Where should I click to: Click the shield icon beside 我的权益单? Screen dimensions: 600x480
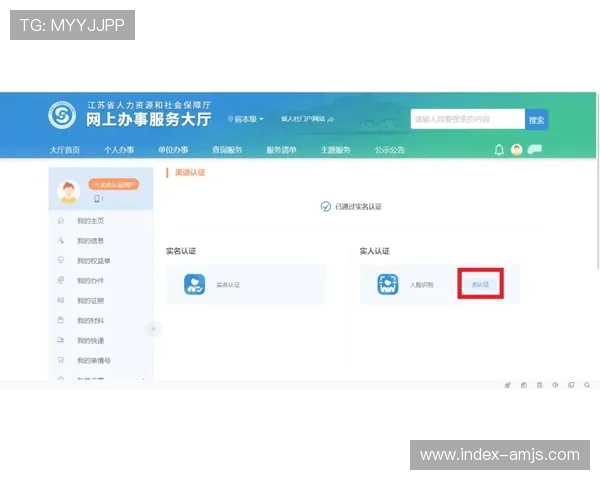[x=60, y=260]
